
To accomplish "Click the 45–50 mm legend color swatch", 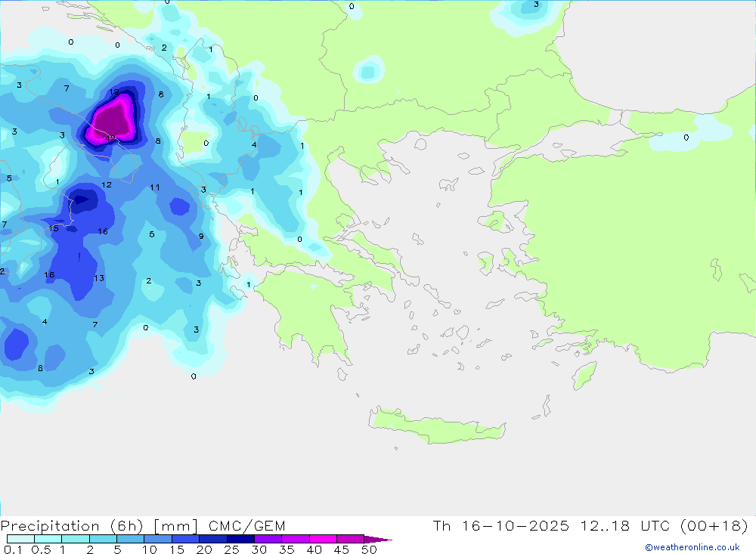I will pos(350,539).
